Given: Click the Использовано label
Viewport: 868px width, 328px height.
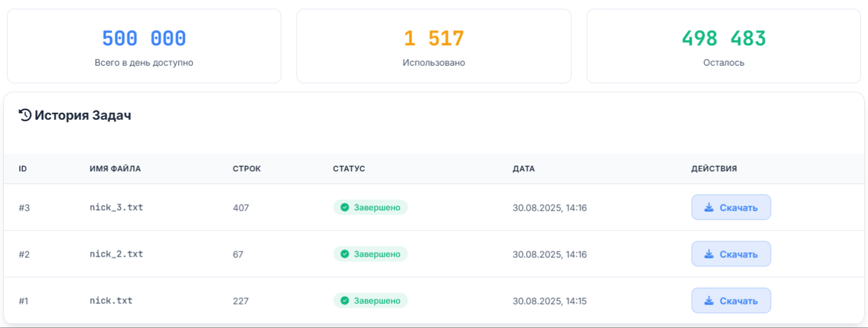Looking at the screenshot, I should (x=434, y=63).
